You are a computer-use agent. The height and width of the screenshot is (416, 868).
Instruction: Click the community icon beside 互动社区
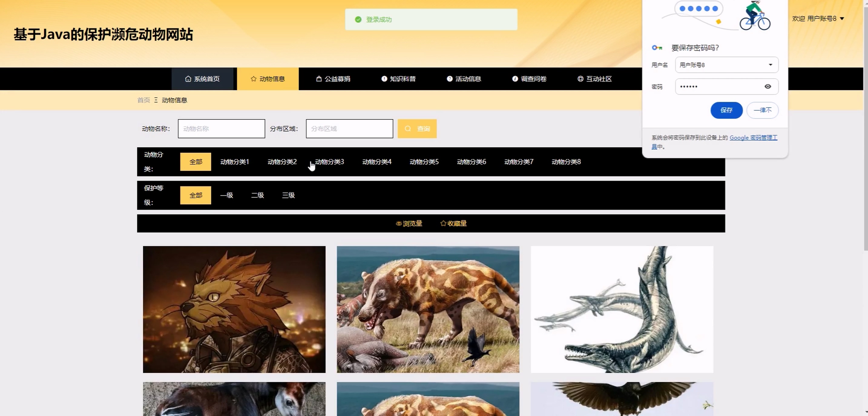(580, 79)
